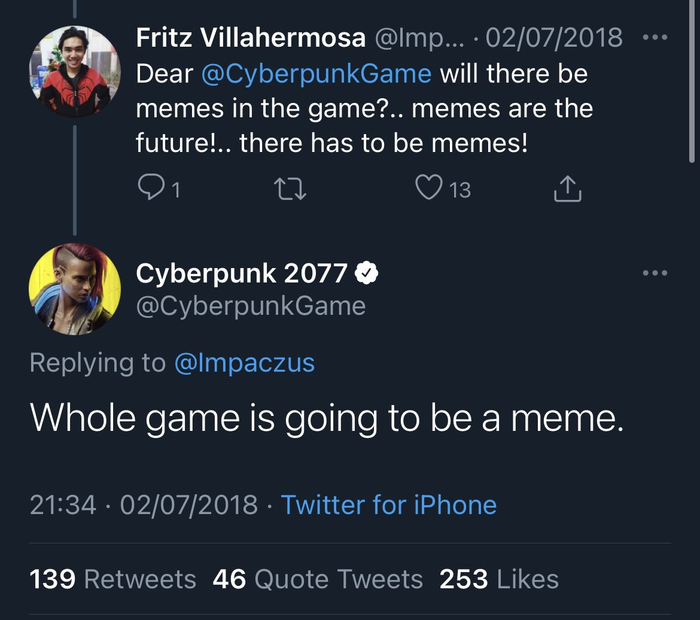Viewport: 700px width, 620px height.
Task: Like the tweet with 13 likes
Action: [x=429, y=187]
